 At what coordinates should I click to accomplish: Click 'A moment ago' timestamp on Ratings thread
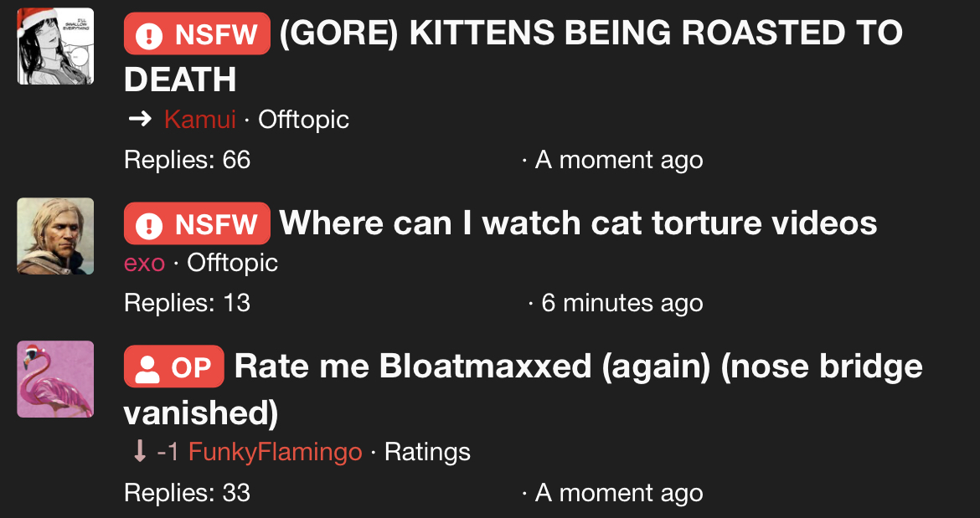619,493
